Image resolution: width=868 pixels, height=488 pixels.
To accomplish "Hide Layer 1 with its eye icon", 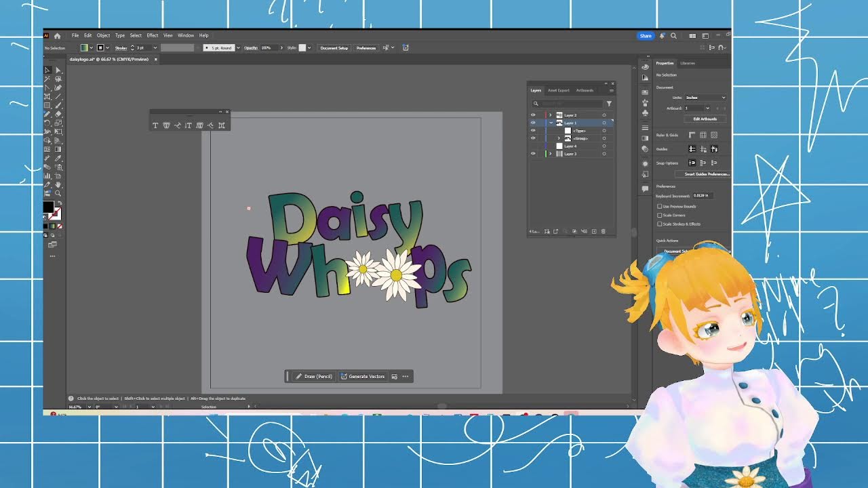I will [533, 123].
